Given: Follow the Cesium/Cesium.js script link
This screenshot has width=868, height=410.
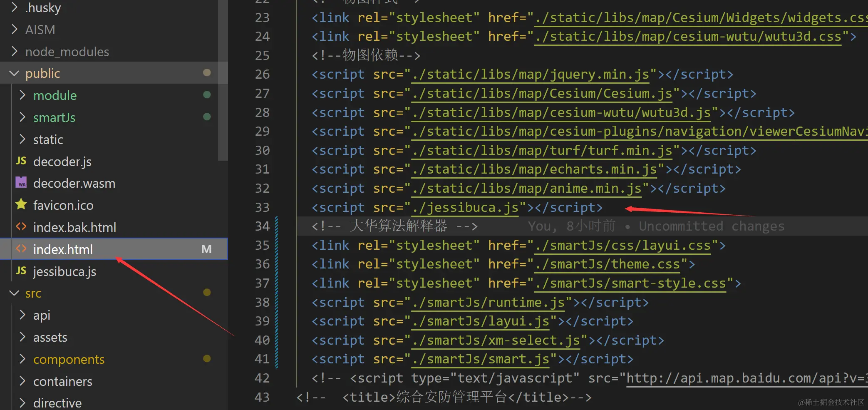Looking at the screenshot, I should pyautogui.click(x=542, y=94).
